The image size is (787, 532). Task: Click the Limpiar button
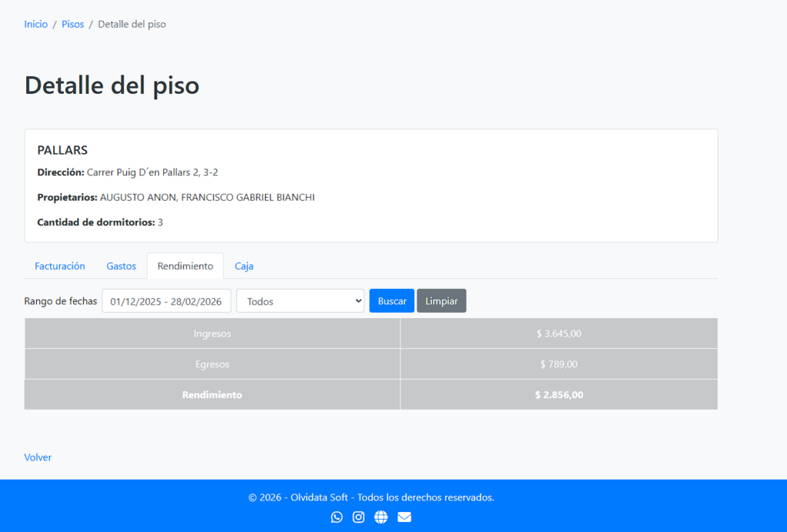(441, 301)
